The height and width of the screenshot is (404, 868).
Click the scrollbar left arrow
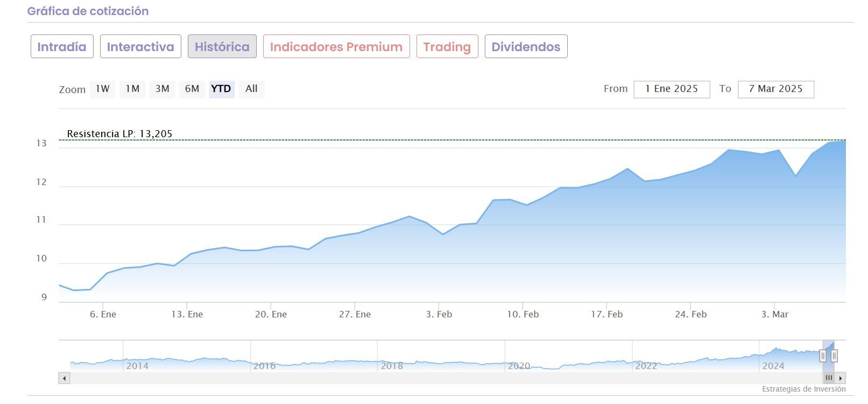65,378
